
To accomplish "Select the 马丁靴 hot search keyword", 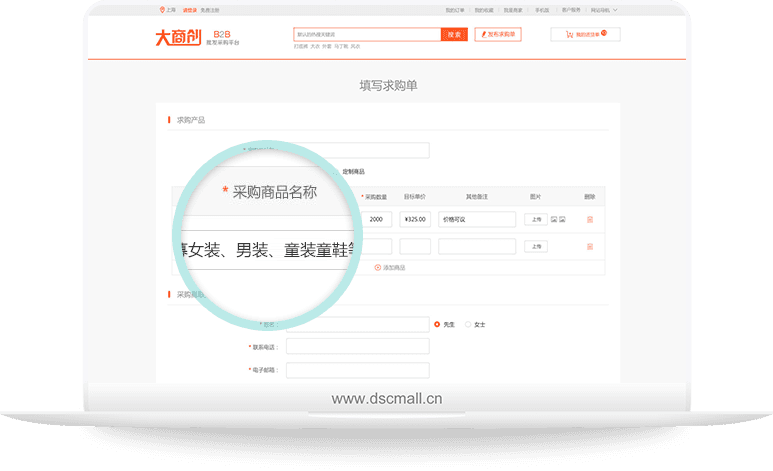I will click(341, 46).
